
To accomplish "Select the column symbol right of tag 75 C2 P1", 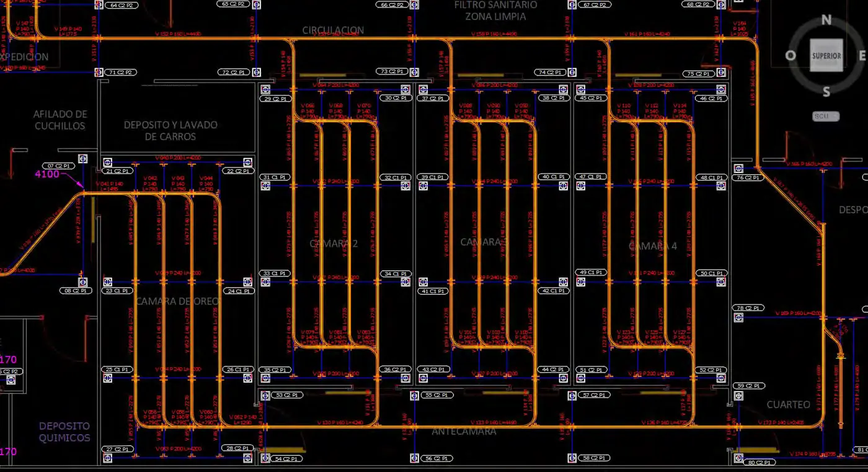I will (x=721, y=73).
